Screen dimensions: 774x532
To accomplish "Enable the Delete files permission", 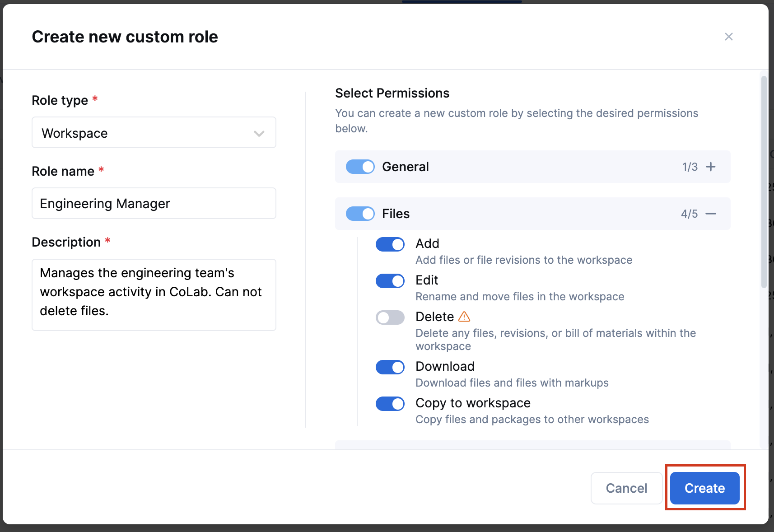I will coord(390,317).
